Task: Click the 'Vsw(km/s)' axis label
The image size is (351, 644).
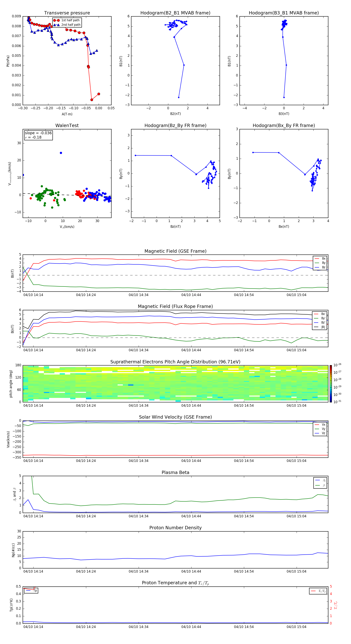Action: (8, 439)
